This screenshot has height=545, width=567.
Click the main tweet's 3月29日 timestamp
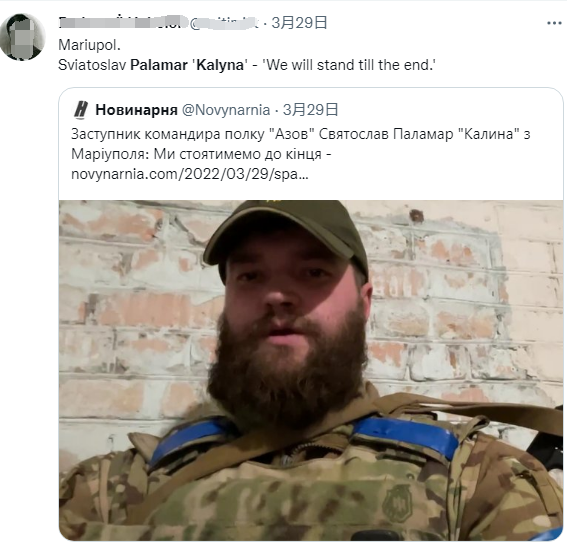(x=299, y=23)
